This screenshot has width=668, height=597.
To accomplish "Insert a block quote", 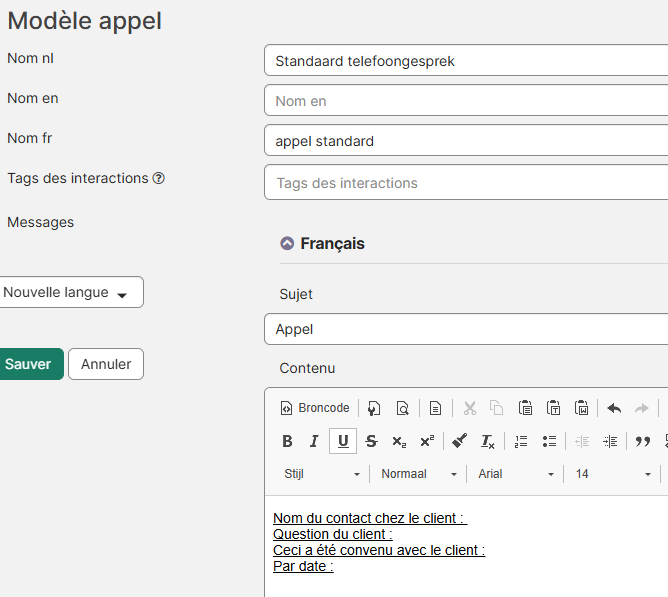I will (643, 441).
